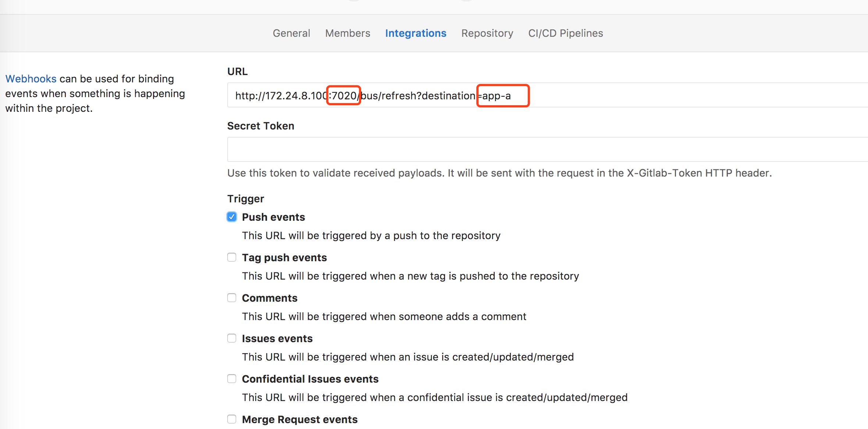
Task: Click the Issues events label
Action: [277, 338]
